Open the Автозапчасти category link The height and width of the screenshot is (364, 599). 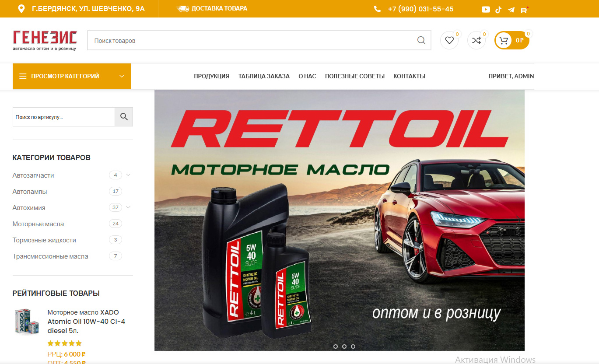[x=33, y=175]
